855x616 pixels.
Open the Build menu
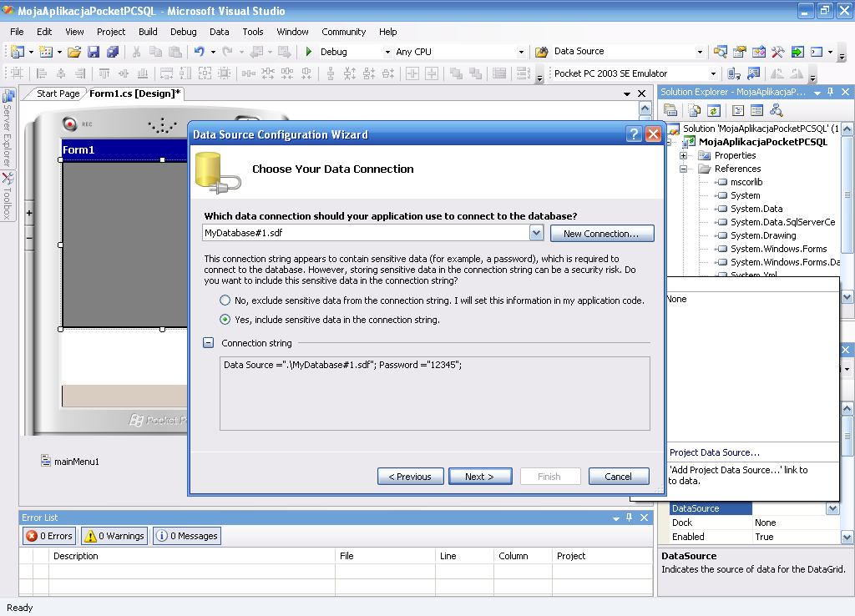(x=148, y=32)
